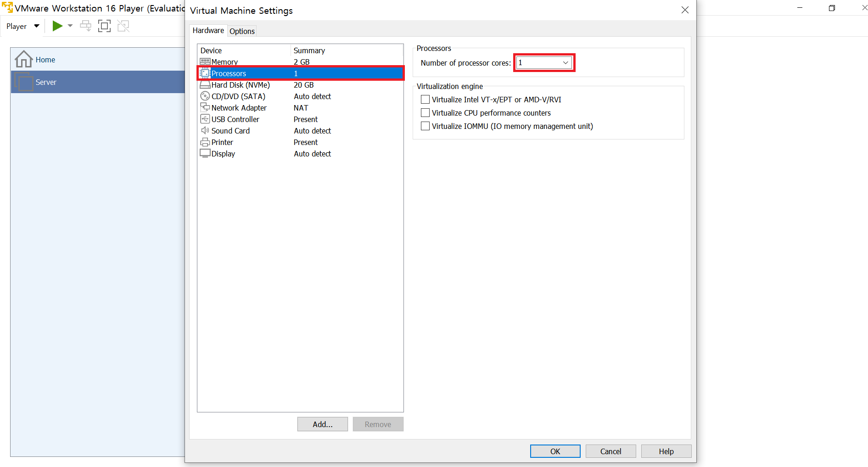868x467 pixels.
Task: Select the CD/DVD (SATA) disc icon
Action: point(205,96)
